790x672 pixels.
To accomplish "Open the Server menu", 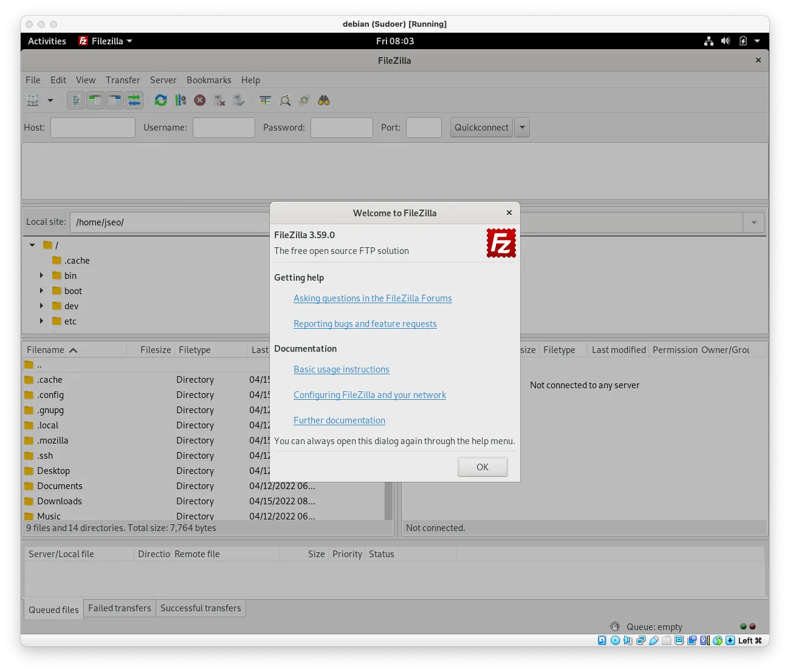I will coord(163,80).
